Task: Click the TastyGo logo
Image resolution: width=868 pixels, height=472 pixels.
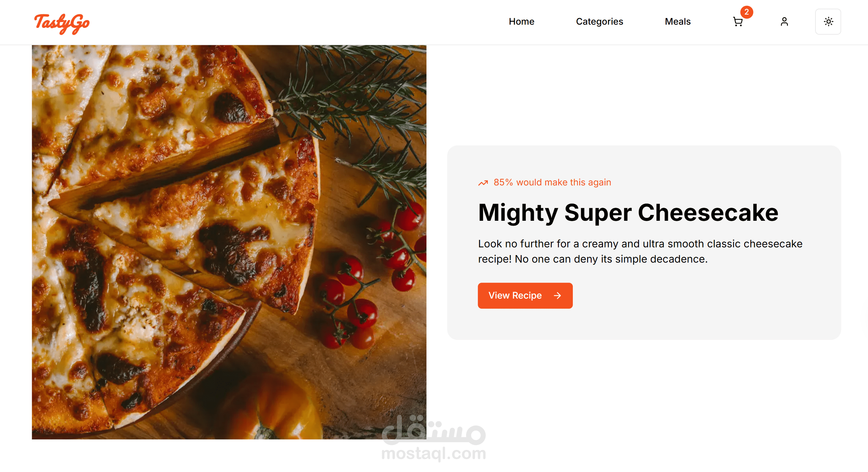Action: tap(62, 23)
